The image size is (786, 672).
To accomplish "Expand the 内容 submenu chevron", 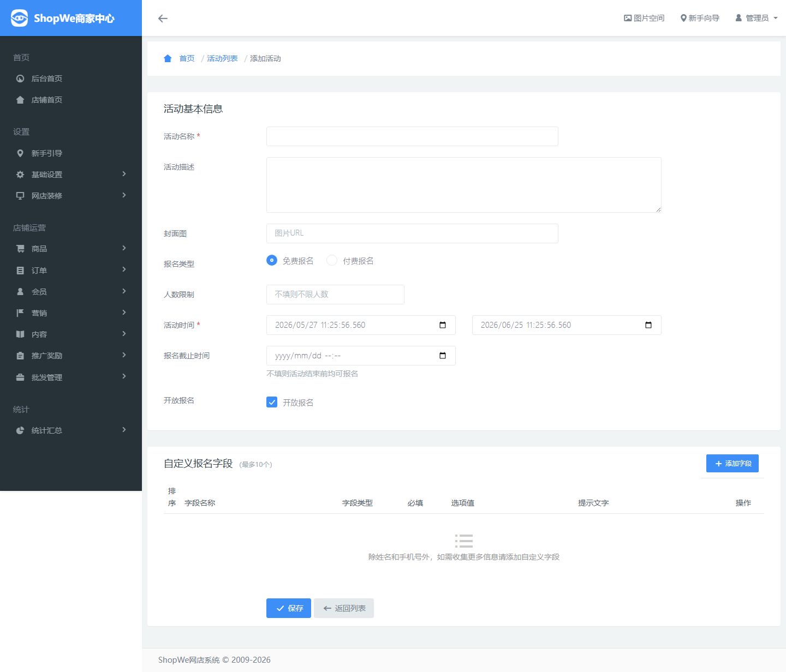I will 124,334.
